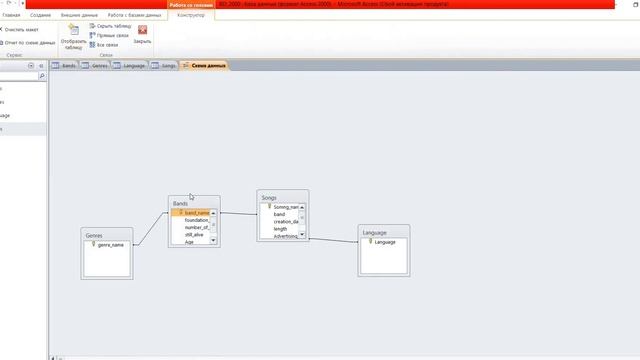Switch to the Songs document tab
Screen dimensions: 640x360
164,65
